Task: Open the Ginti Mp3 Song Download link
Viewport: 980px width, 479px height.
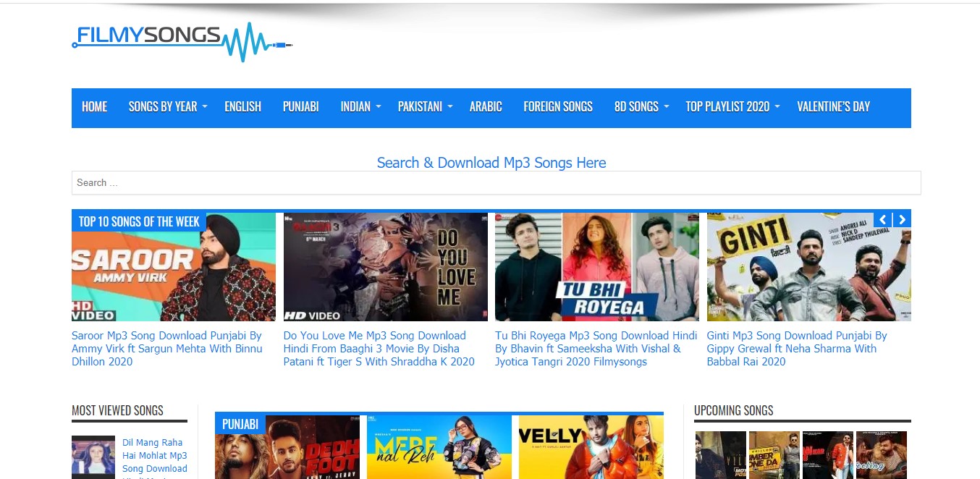Action: (797, 349)
